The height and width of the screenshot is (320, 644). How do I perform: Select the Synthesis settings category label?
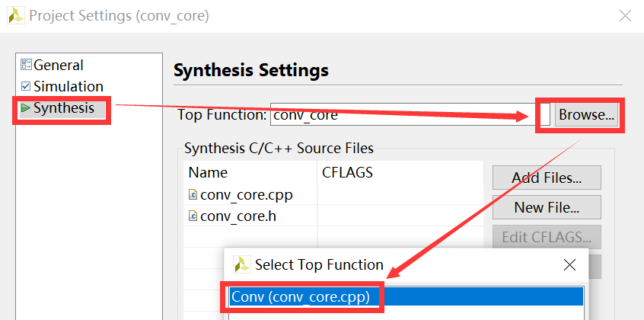[x=64, y=108]
